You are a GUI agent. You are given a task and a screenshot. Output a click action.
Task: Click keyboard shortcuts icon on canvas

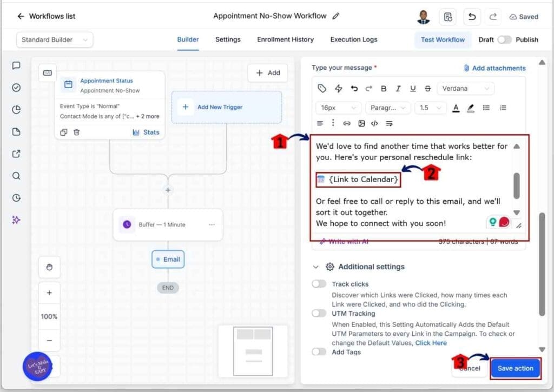(48, 73)
